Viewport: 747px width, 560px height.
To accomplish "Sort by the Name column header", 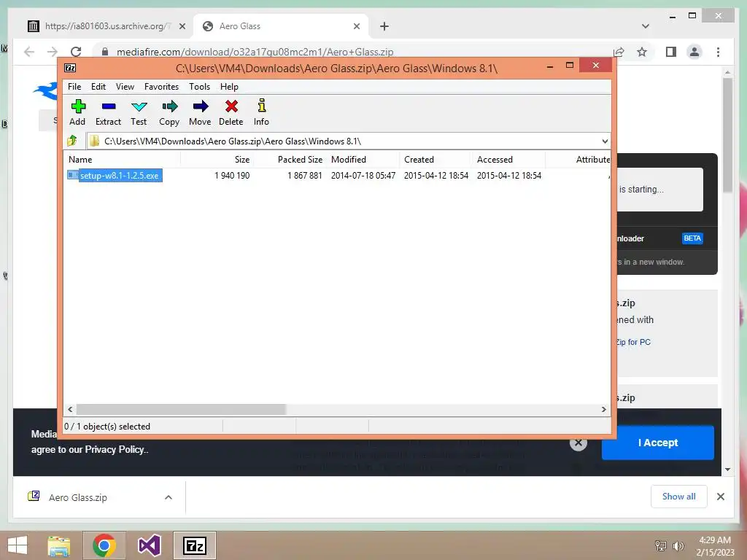I will click(x=123, y=160).
